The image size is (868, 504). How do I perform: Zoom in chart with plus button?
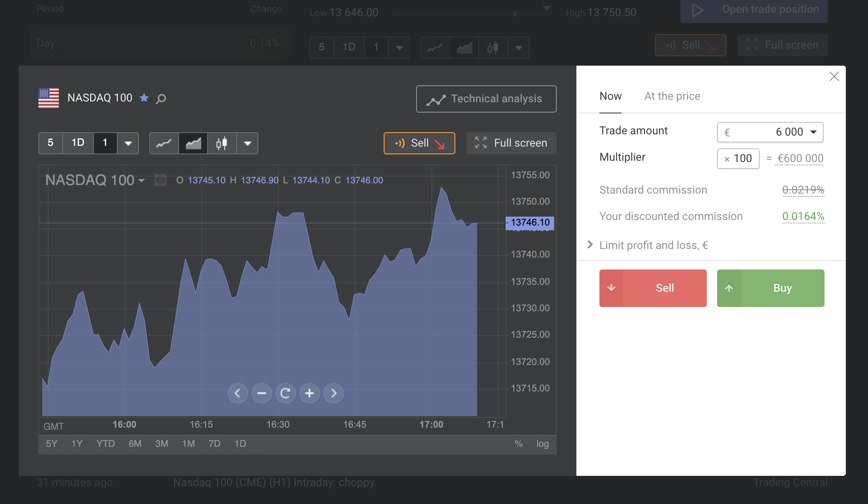[x=310, y=393]
